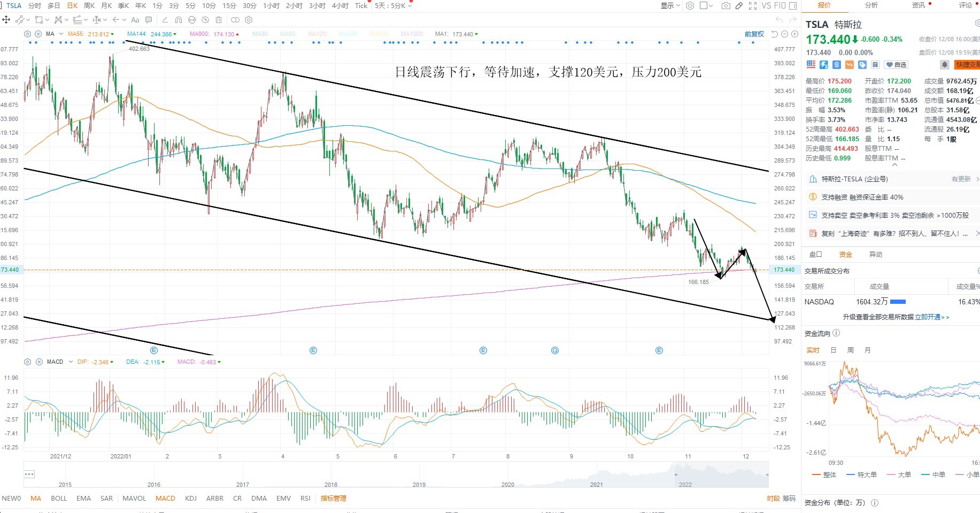980x513 pixels.
Task: Remove MA indicator with X circle
Action: tap(38, 34)
